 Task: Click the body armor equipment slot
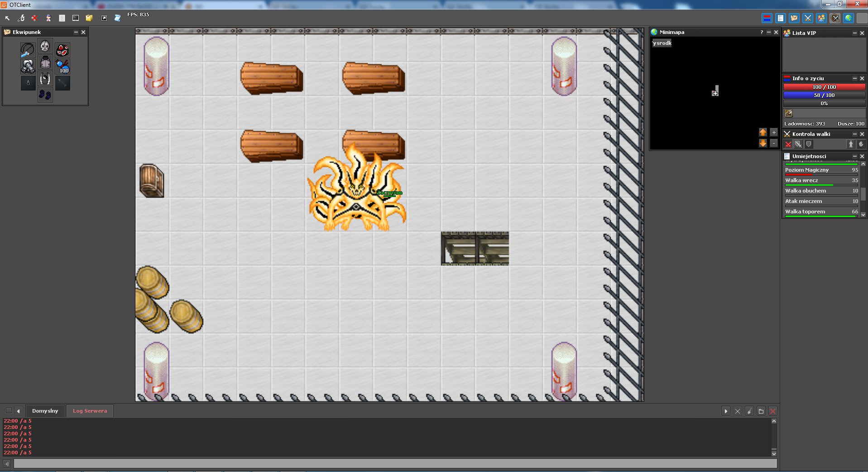45,63
